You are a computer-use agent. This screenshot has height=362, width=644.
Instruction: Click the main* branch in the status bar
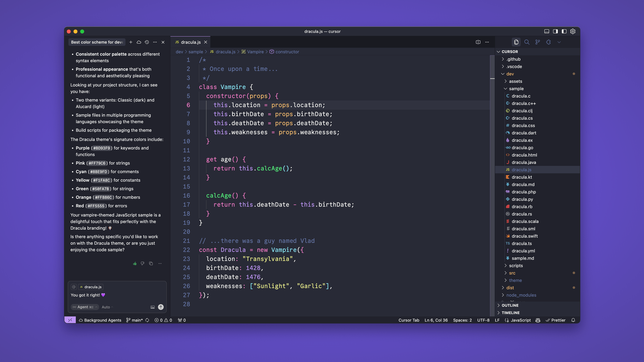point(136,320)
